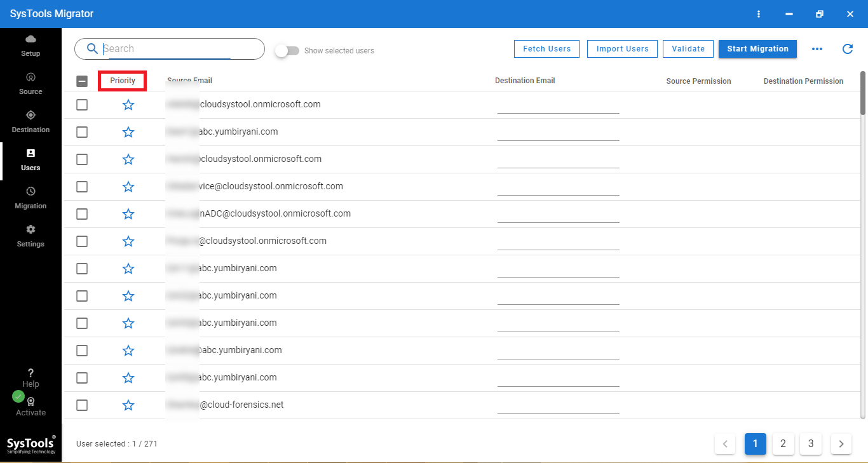
Task: Click the Fetch Users button
Action: coord(546,49)
